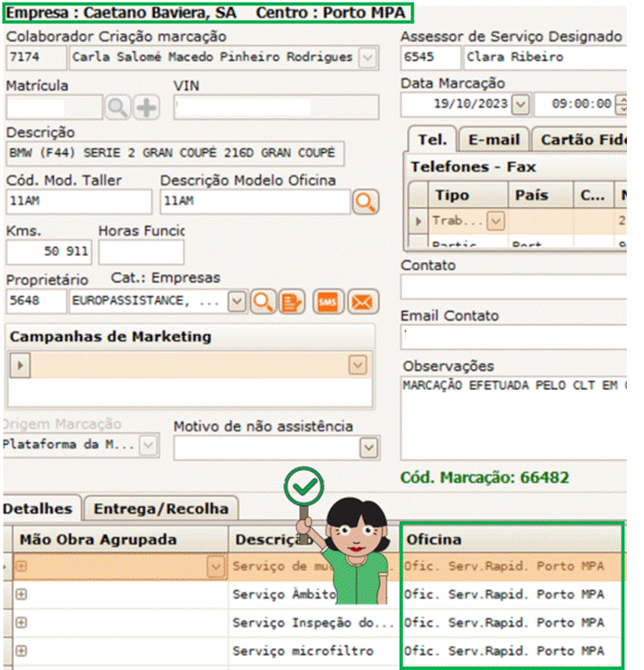644x670 pixels.
Task: Send email via orange envelope icon
Action: tap(363, 302)
